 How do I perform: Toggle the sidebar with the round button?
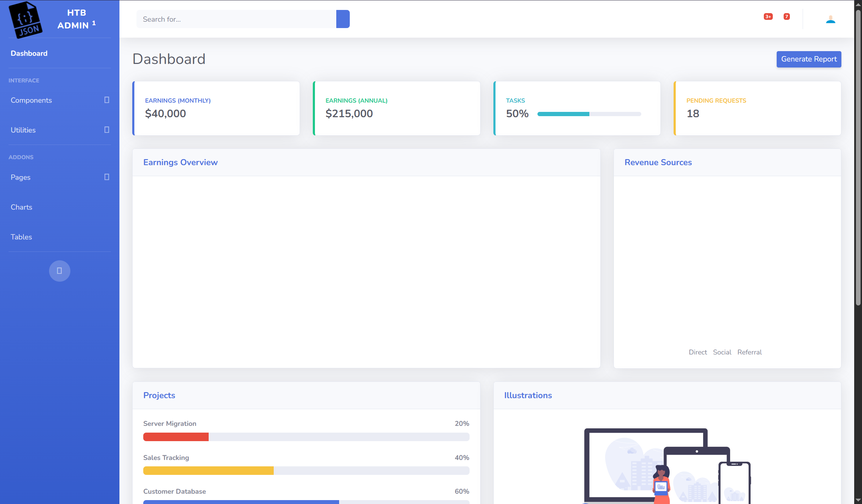point(59,271)
